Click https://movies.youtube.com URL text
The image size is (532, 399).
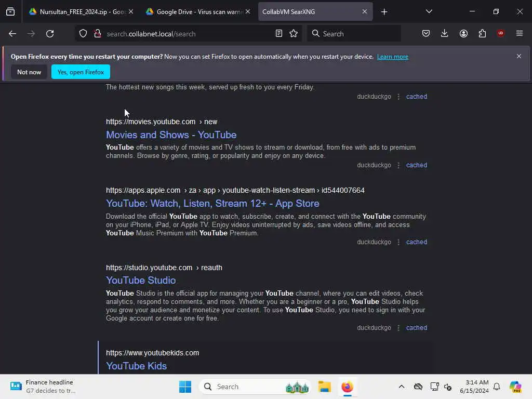(x=151, y=122)
